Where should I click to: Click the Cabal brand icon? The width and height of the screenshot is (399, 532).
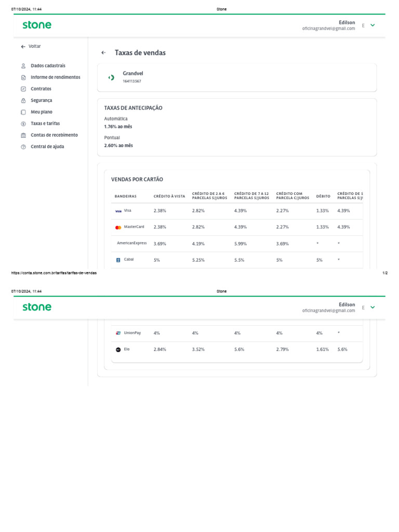(118, 260)
